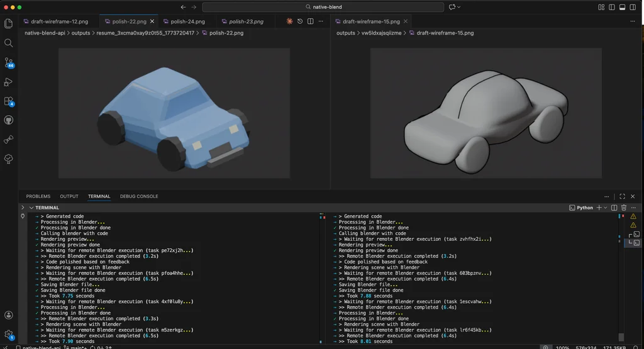644x349 pixels.
Task: Open the Manage gear icon
Action: [9, 335]
